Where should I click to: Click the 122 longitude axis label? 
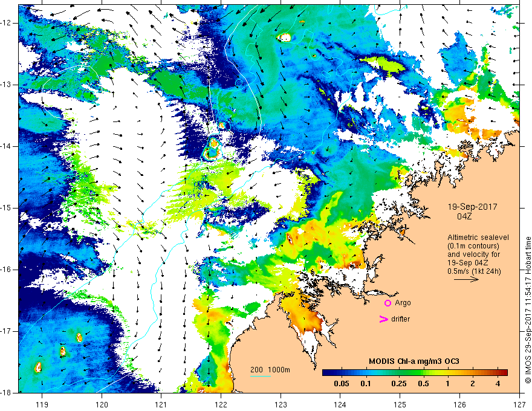(221, 404)
